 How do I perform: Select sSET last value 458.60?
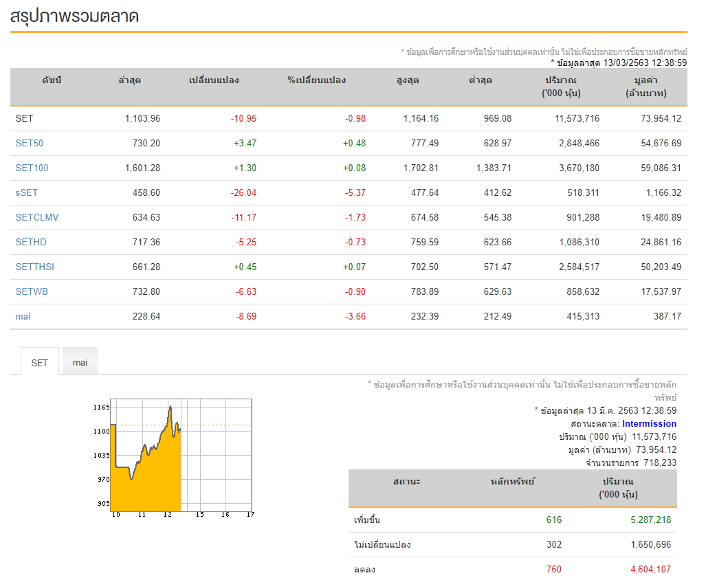point(146,192)
